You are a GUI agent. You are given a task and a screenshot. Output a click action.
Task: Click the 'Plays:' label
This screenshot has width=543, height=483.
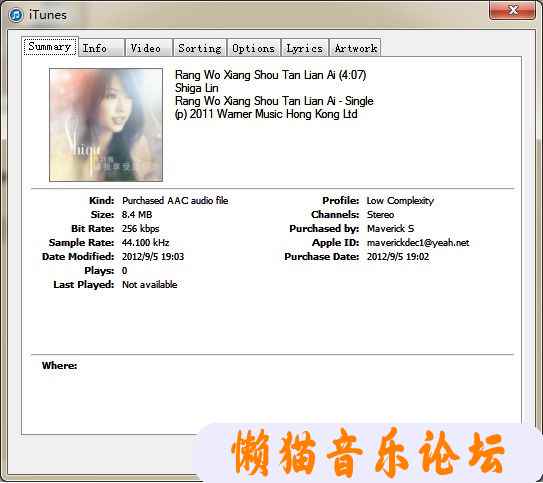click(99, 271)
